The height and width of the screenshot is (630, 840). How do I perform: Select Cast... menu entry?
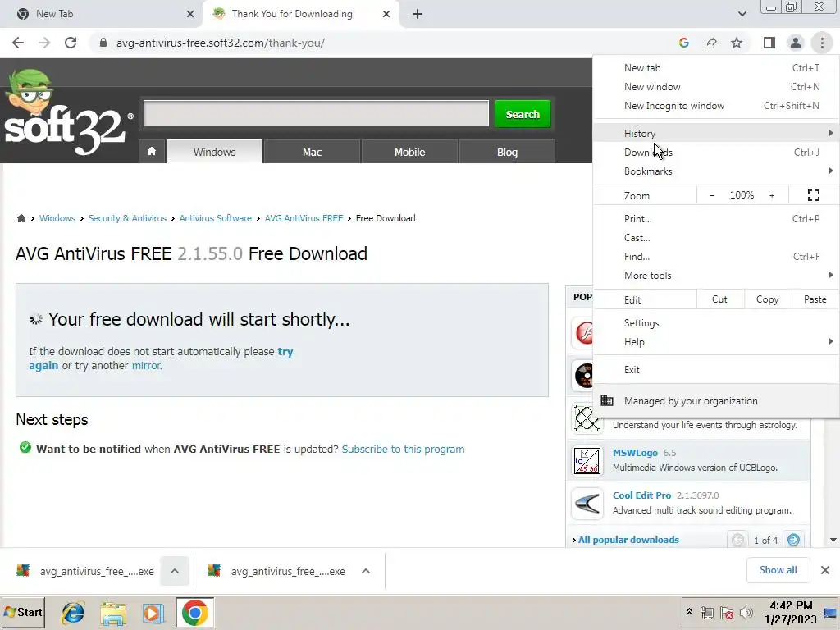click(715, 237)
